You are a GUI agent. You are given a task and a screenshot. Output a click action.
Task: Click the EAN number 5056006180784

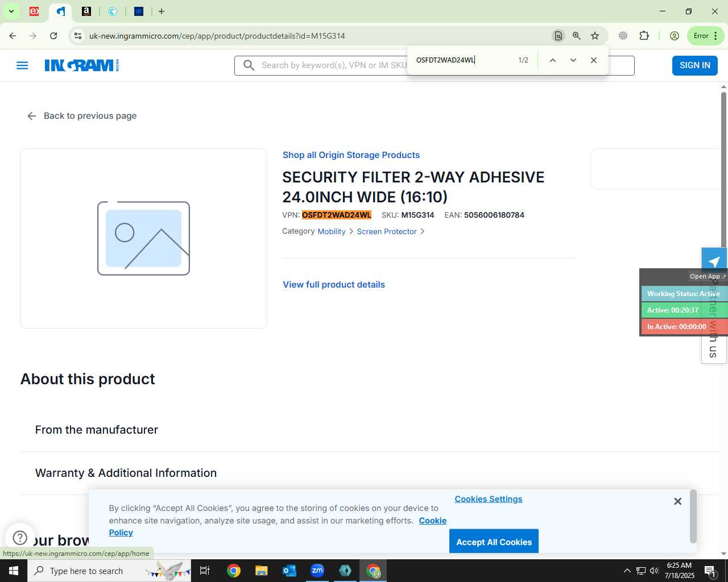coord(494,215)
